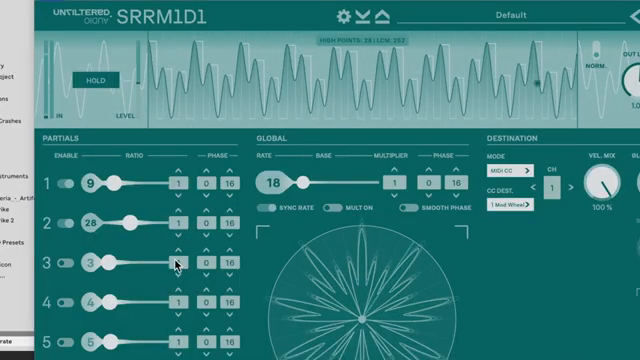Image resolution: width=640 pixels, height=360 pixels.
Task: Click the partial 1 ratio value 9 bubble
Action: coord(90,183)
